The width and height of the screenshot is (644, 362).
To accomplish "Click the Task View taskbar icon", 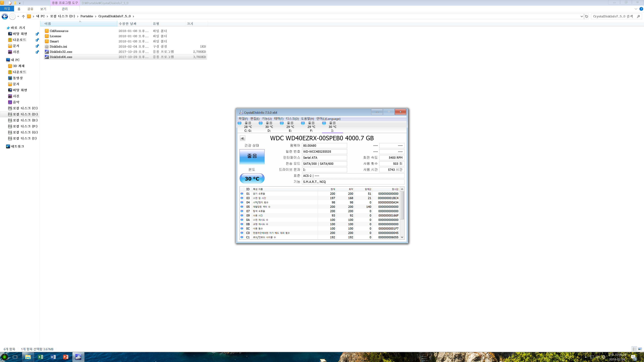I will pos(15,357).
